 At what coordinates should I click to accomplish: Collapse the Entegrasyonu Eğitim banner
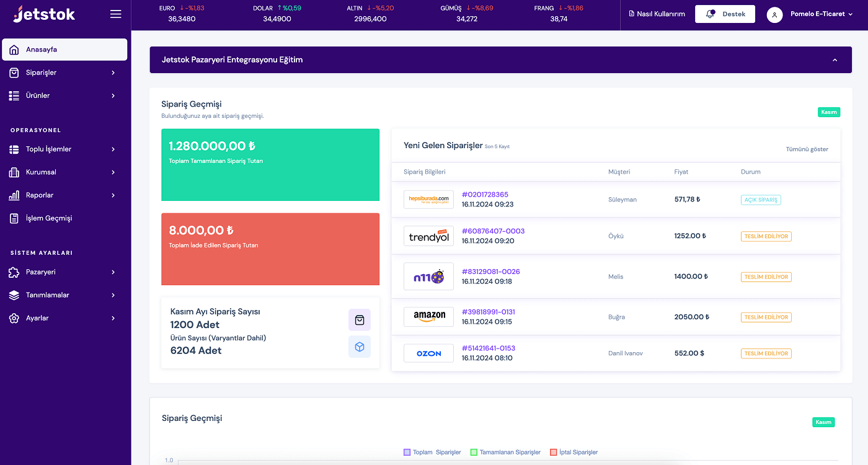tap(835, 60)
